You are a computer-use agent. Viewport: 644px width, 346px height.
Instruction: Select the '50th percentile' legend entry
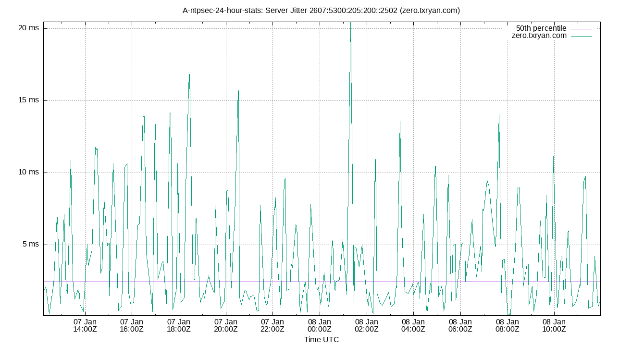541,28
